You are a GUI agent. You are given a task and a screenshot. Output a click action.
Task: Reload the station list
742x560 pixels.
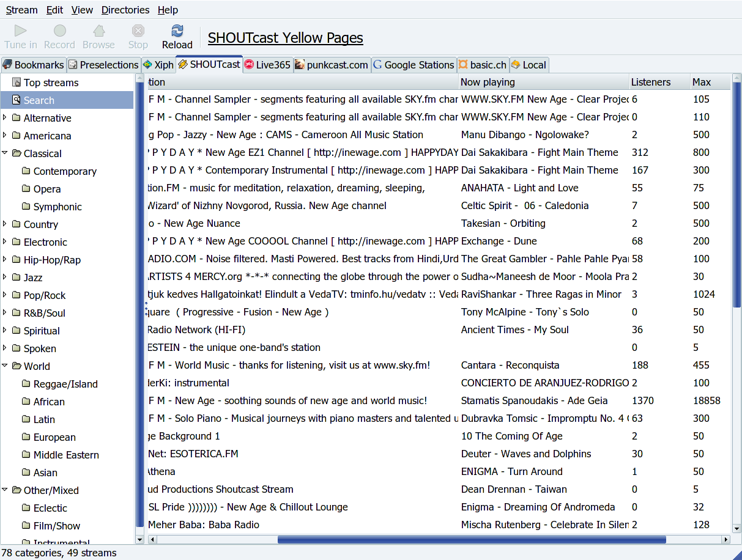click(x=177, y=37)
